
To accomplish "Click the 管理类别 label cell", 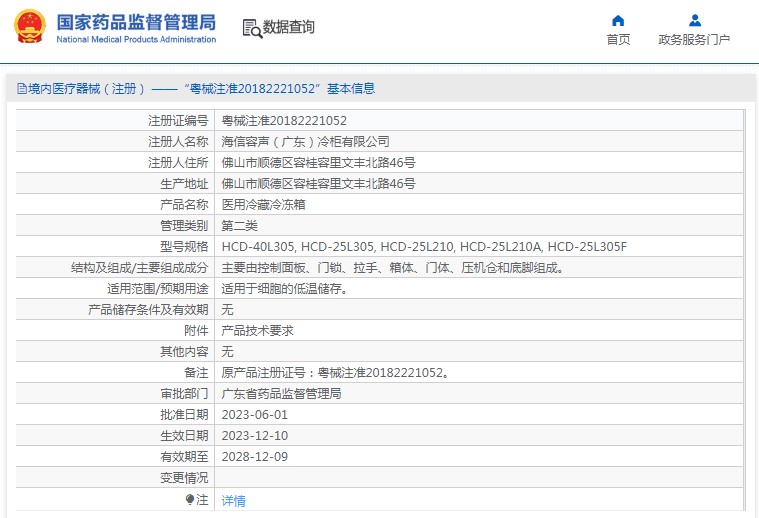I will 115,226.
